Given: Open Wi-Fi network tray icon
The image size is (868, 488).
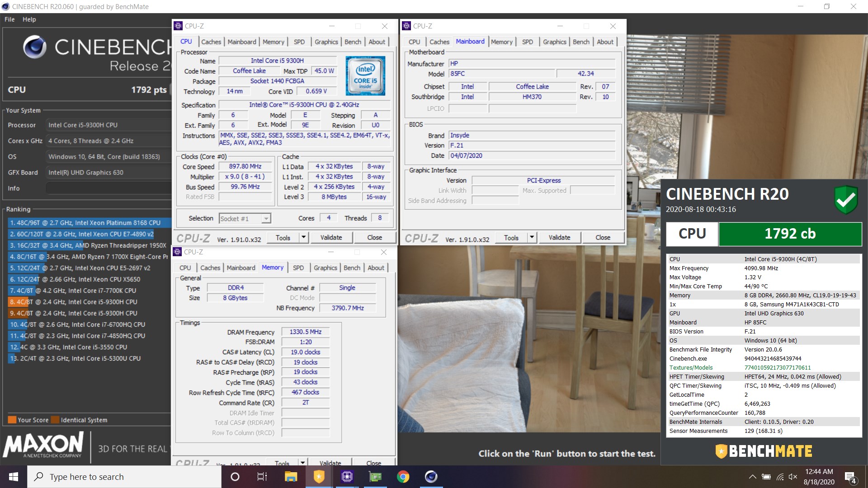Looking at the screenshot, I should pos(780,477).
